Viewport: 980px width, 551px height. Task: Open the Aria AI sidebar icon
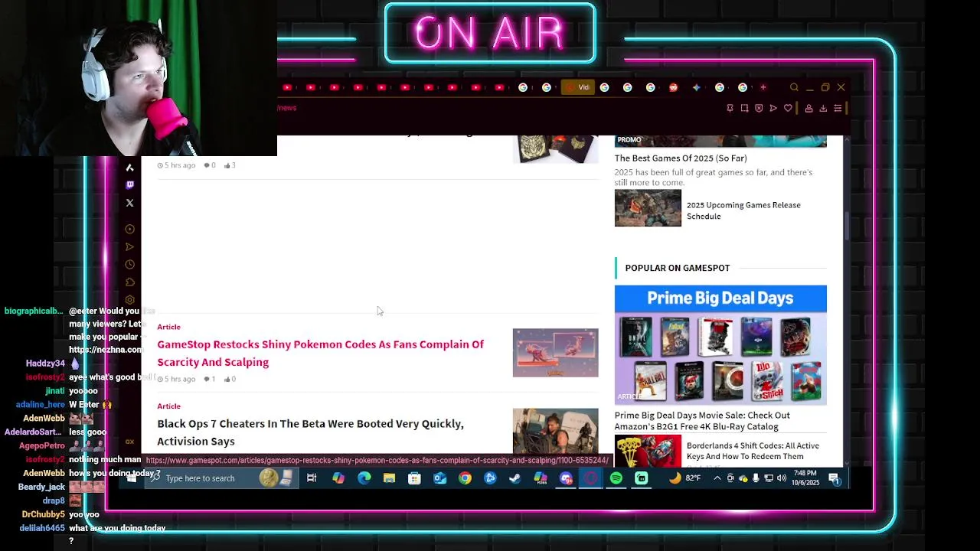coord(129,167)
